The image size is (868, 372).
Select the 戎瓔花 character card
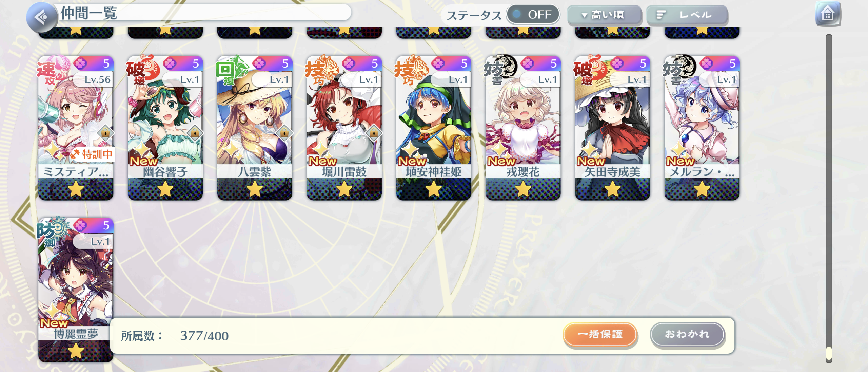pyautogui.click(x=523, y=128)
